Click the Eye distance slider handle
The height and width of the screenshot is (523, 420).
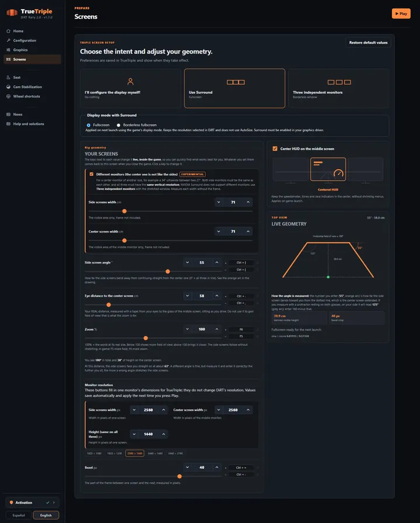pos(108,305)
